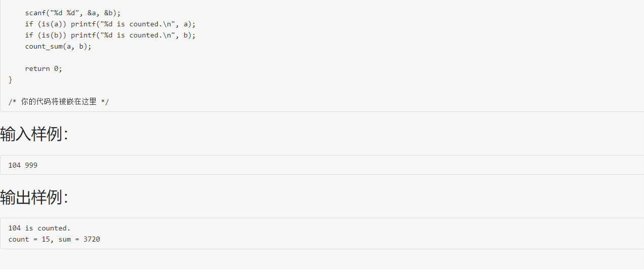Click the "104 is counted." output line
Viewport: 644px width, 273px height.
pos(39,228)
